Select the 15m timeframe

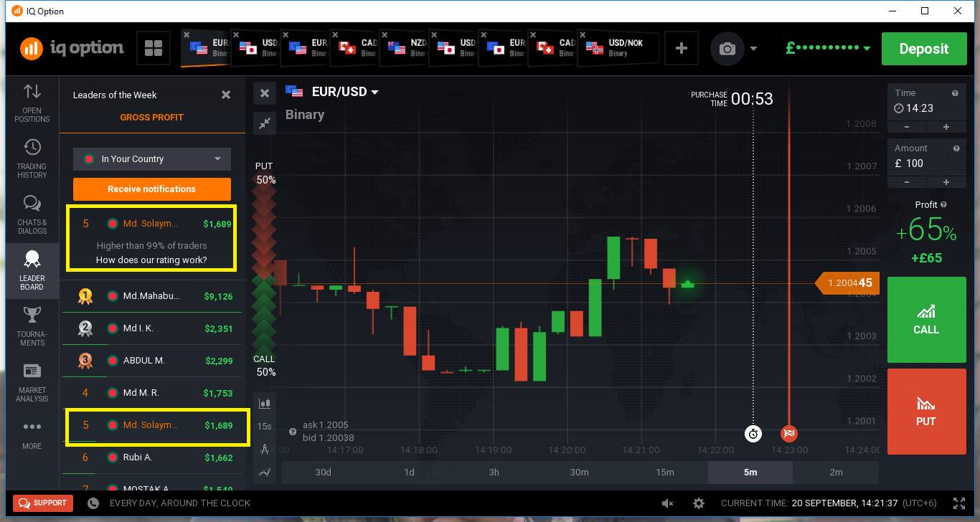coord(665,473)
